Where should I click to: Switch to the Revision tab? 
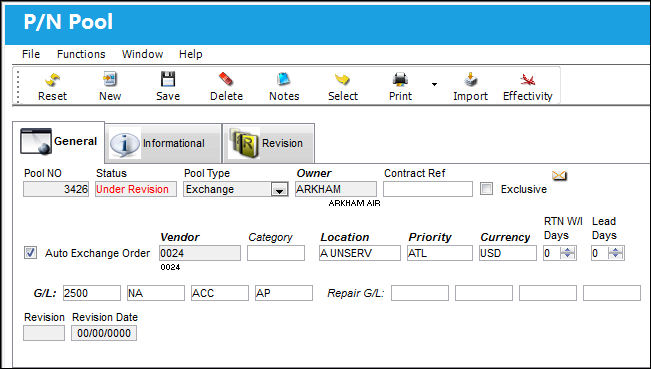268,143
